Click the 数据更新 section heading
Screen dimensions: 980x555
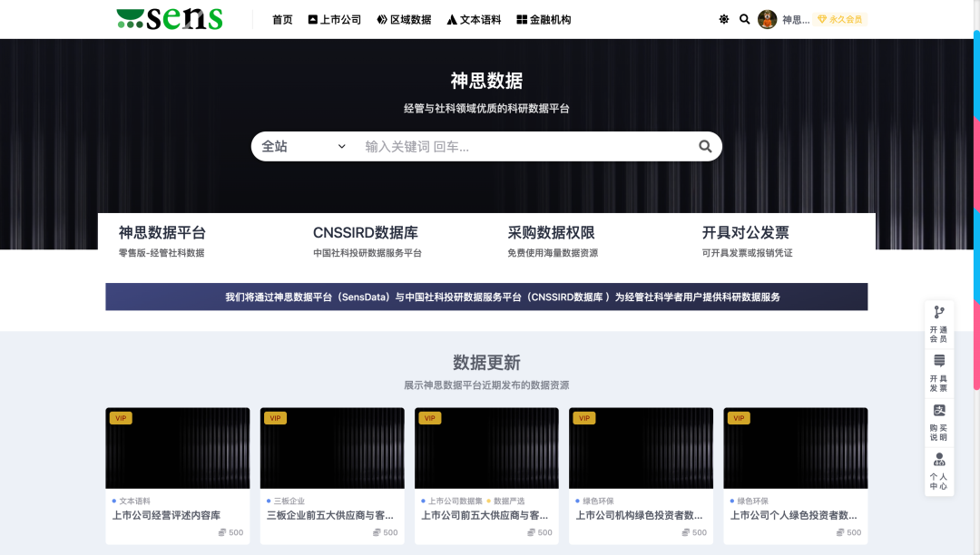click(x=486, y=362)
